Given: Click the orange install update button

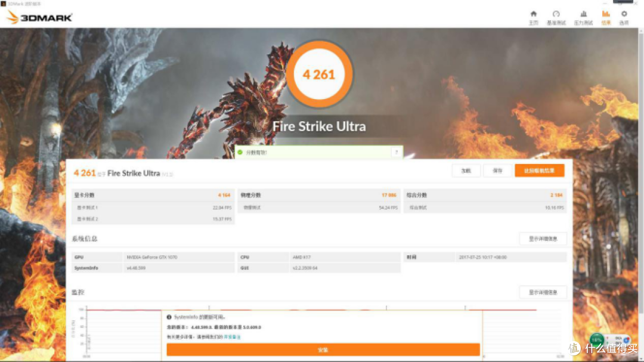Looking at the screenshot, I should tap(323, 349).
